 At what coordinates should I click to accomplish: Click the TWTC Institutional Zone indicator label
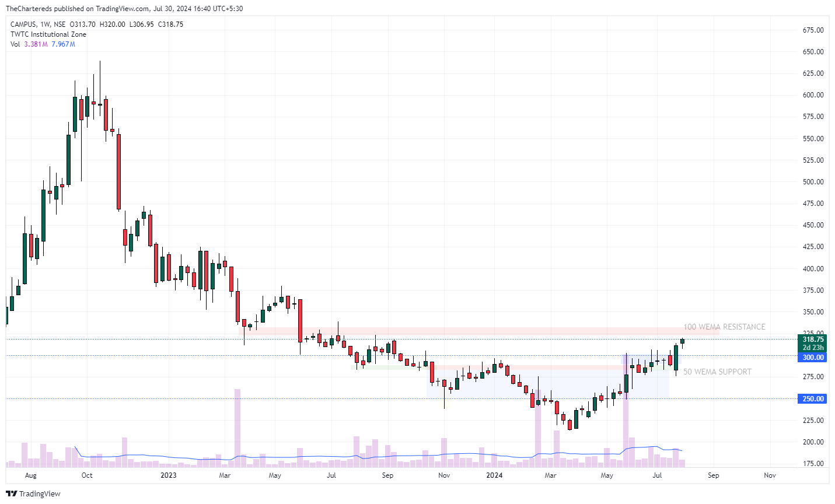pyautogui.click(x=48, y=34)
